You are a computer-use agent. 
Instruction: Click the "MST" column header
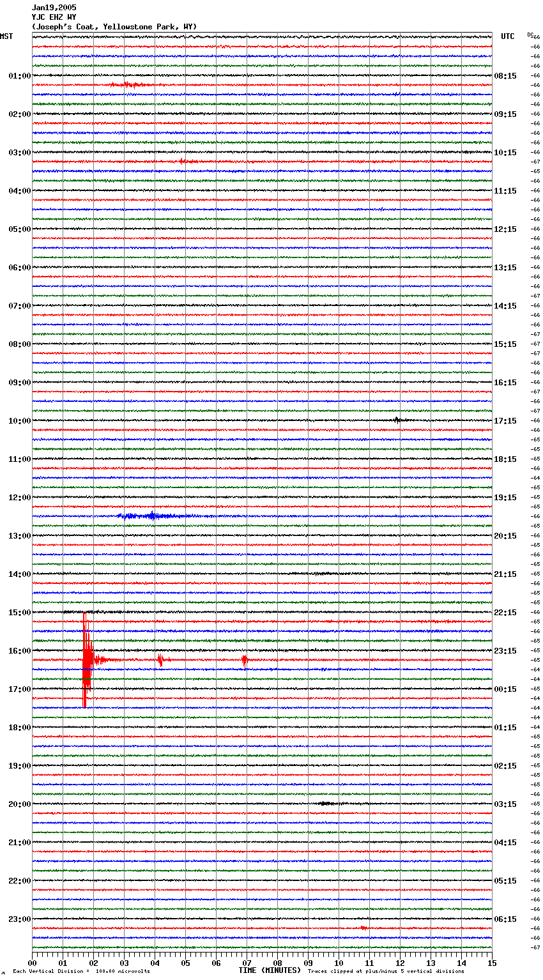tap(6, 36)
